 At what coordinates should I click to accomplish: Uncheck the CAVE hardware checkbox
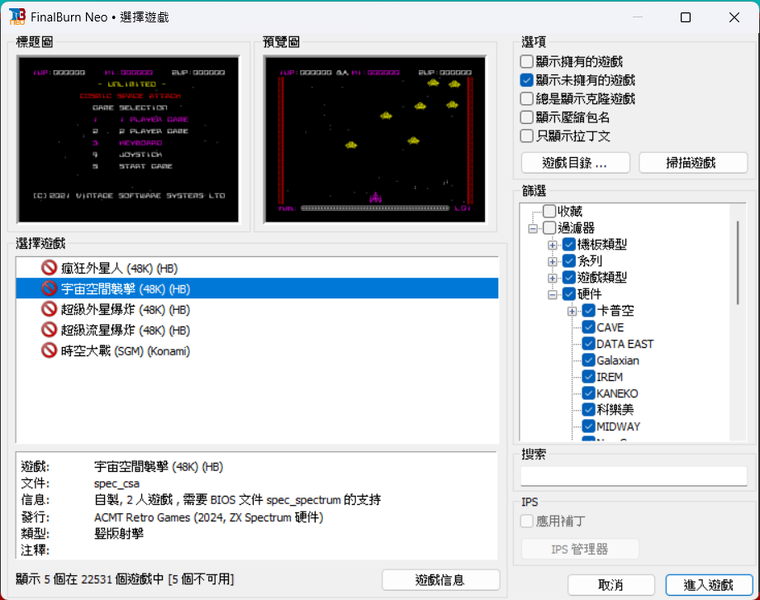click(x=588, y=327)
